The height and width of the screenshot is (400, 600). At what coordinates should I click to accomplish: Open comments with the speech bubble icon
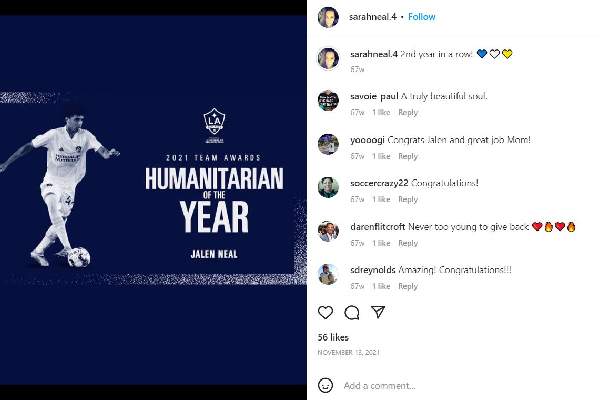click(x=351, y=312)
